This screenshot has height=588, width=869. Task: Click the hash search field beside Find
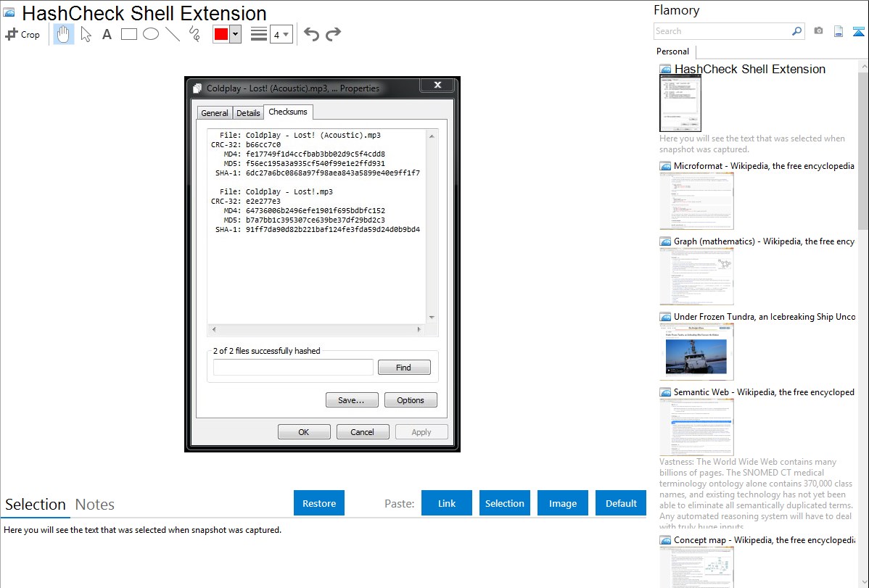click(x=293, y=368)
